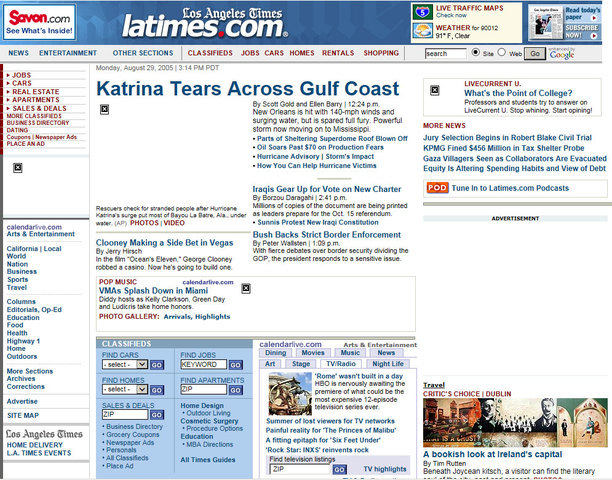Viewport: 612px width, 480px height.
Task: Click the Read today's paper arrow
Action: (x=594, y=18)
